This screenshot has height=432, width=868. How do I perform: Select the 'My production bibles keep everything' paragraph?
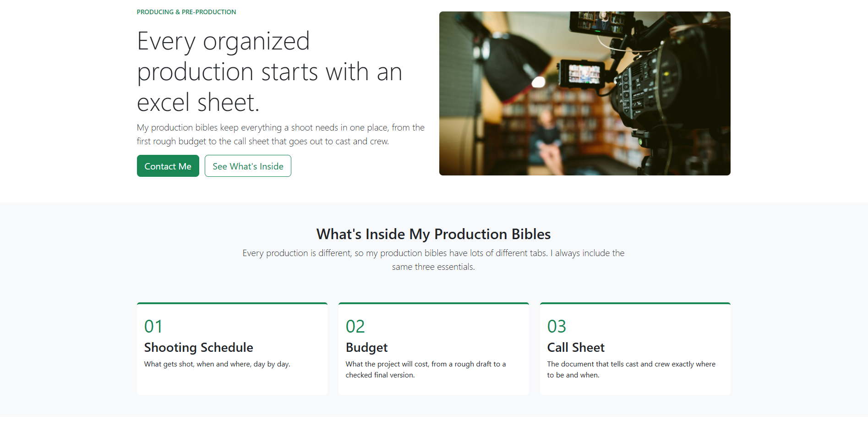click(x=281, y=134)
